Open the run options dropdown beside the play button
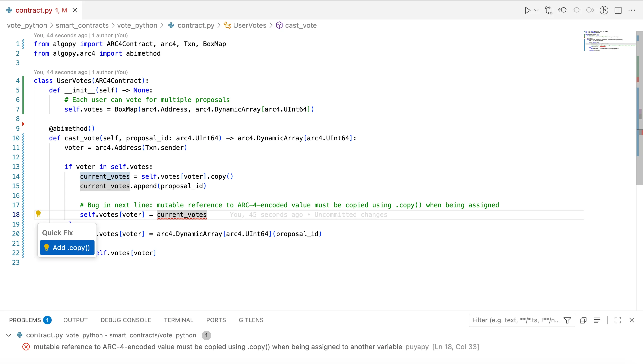This screenshot has width=643, height=364. 536,10
